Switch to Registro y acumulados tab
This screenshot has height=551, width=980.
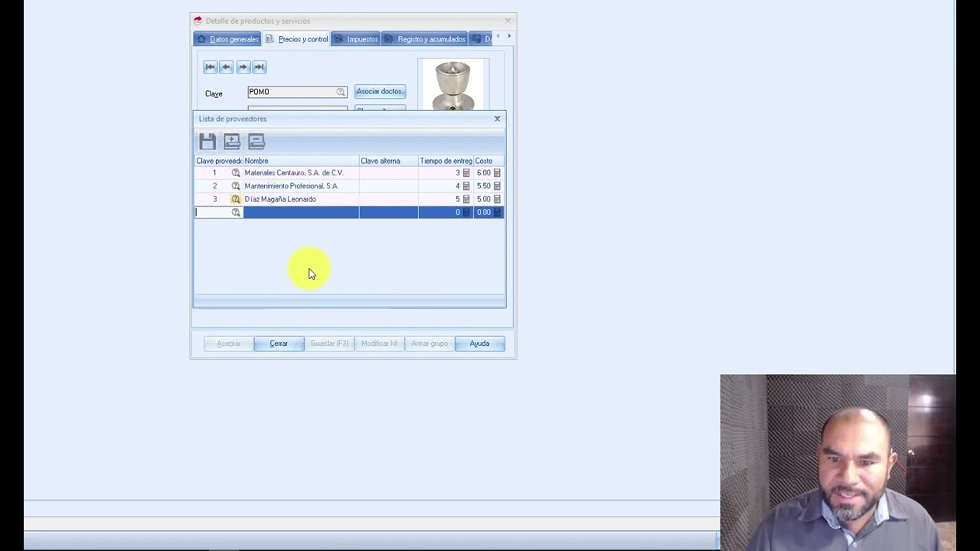coord(424,39)
